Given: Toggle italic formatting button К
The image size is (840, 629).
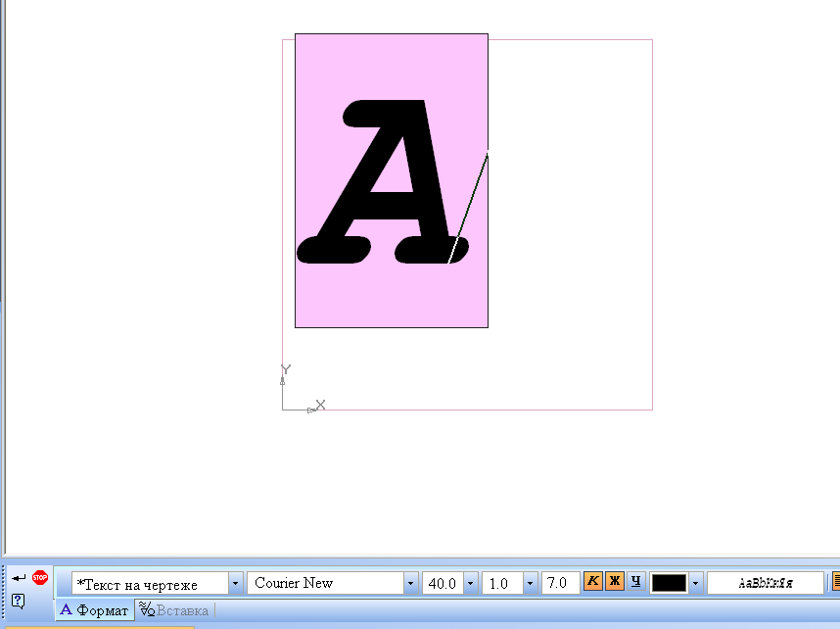Looking at the screenshot, I should pyautogui.click(x=593, y=582).
